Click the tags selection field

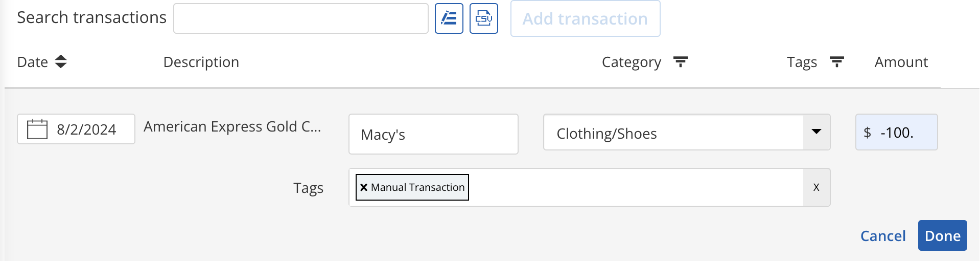(576, 187)
